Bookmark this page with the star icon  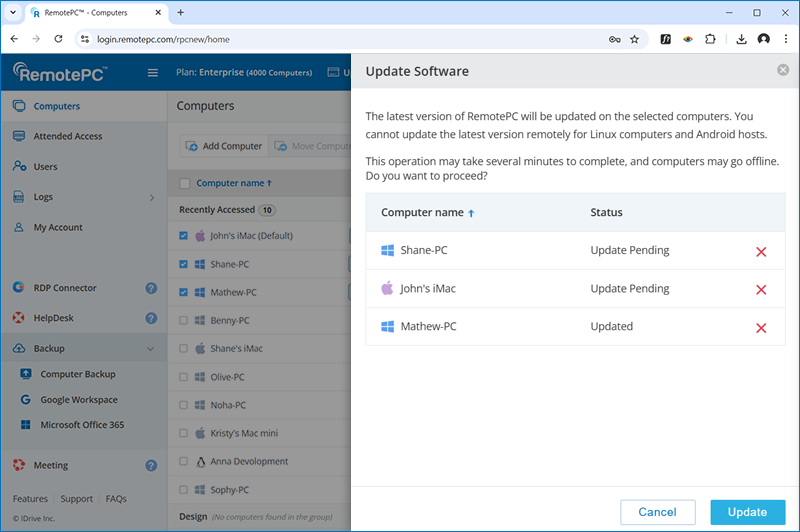[x=634, y=39]
